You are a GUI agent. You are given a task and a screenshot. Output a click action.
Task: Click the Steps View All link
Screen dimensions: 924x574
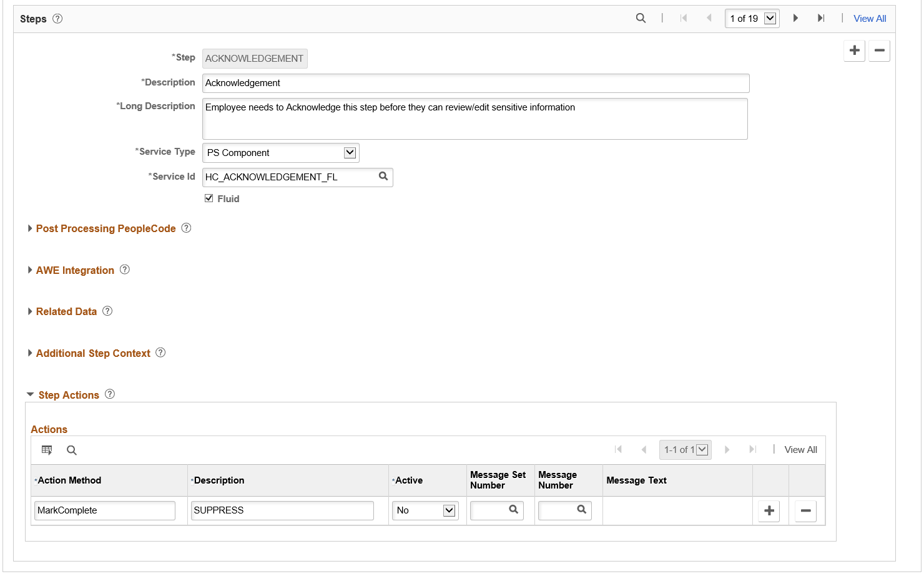pyautogui.click(x=870, y=19)
